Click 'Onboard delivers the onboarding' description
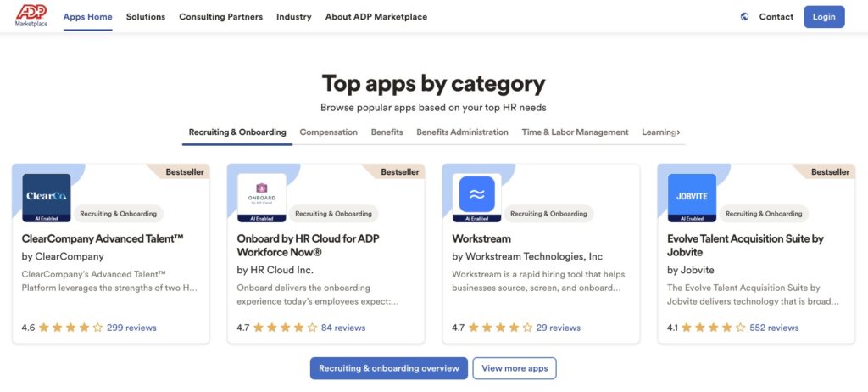Viewport: 868px width, 392px height. click(318, 295)
